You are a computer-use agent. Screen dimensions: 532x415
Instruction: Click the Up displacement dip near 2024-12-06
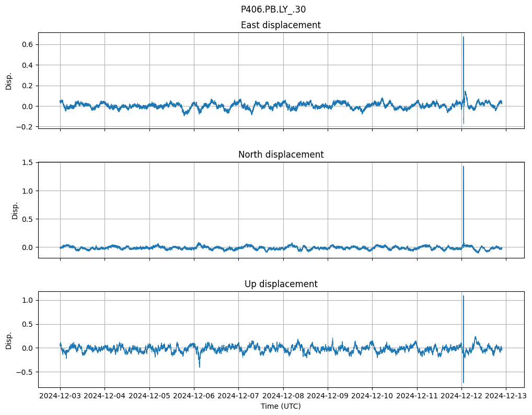coord(199,366)
